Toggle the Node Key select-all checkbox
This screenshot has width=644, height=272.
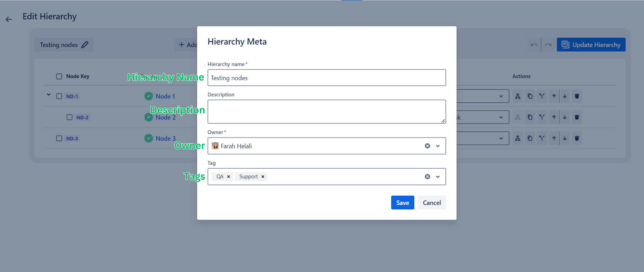coord(59,76)
